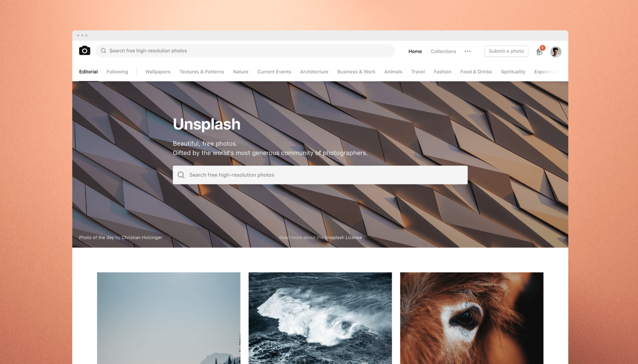Click Submit a photo button
The width and height of the screenshot is (638, 364).
[x=506, y=51]
